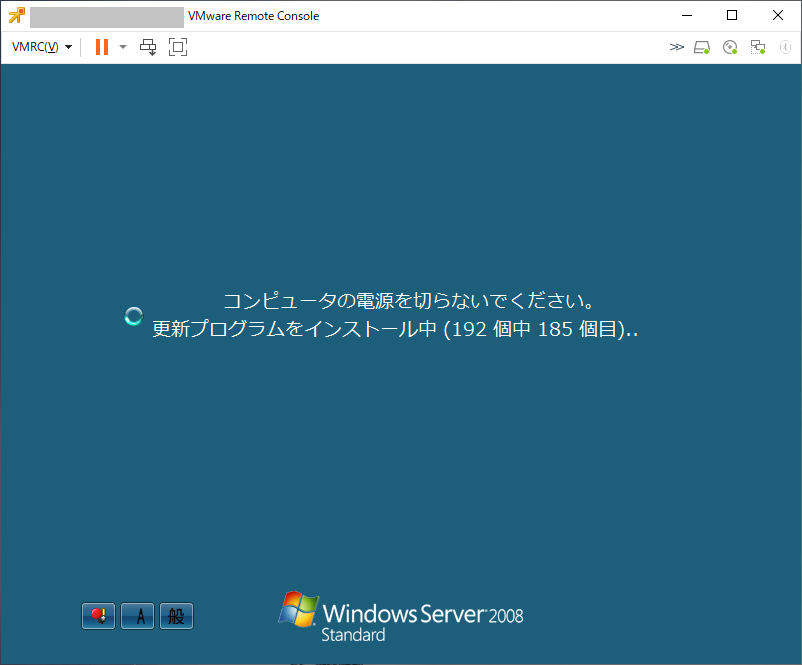Viewport: 802px width, 665px height.
Task: Click the 'コンピュータの電源を切らないでください。' message
Action: click(x=409, y=301)
